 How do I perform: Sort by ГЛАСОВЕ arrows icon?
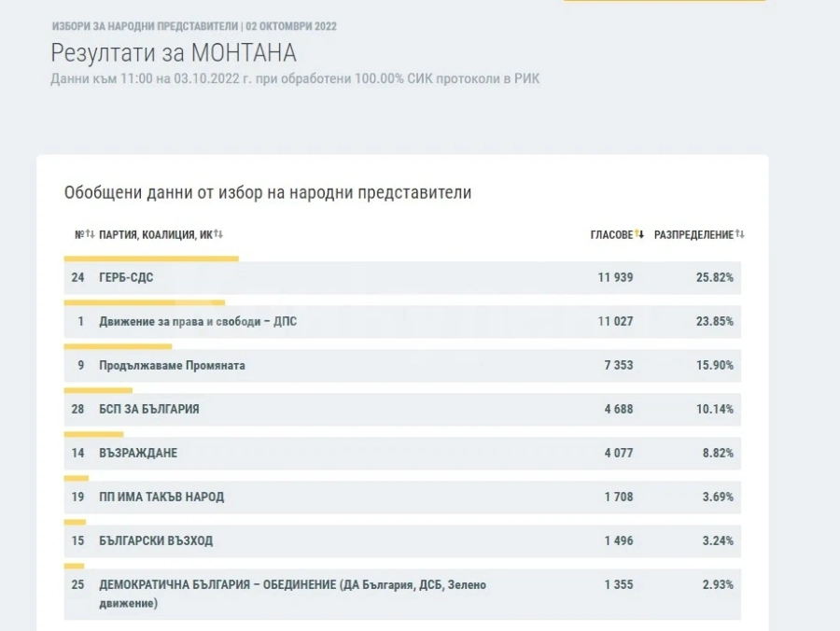point(639,234)
